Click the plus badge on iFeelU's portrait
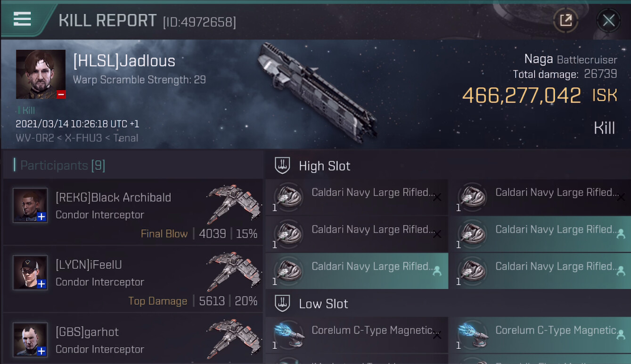The height and width of the screenshot is (364, 631). coord(41,284)
